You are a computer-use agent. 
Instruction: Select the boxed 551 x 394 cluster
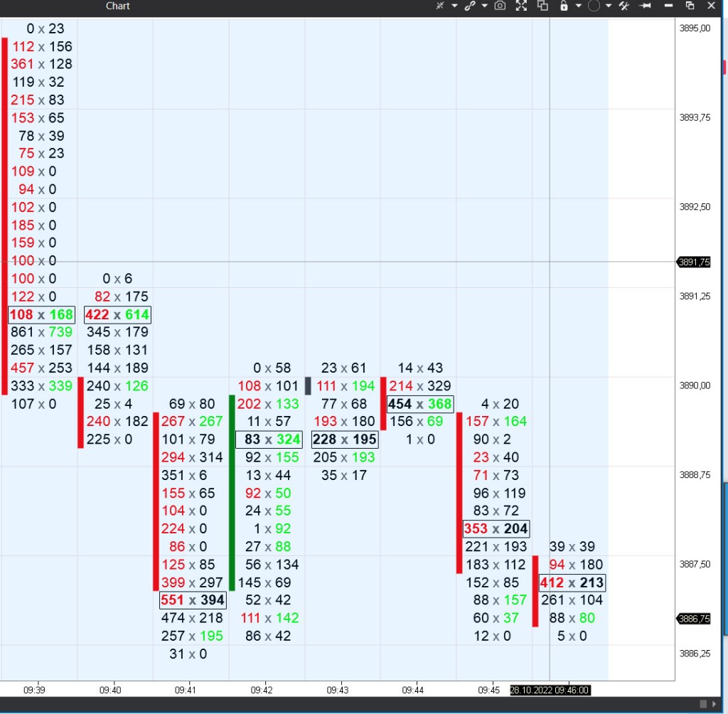point(193,600)
